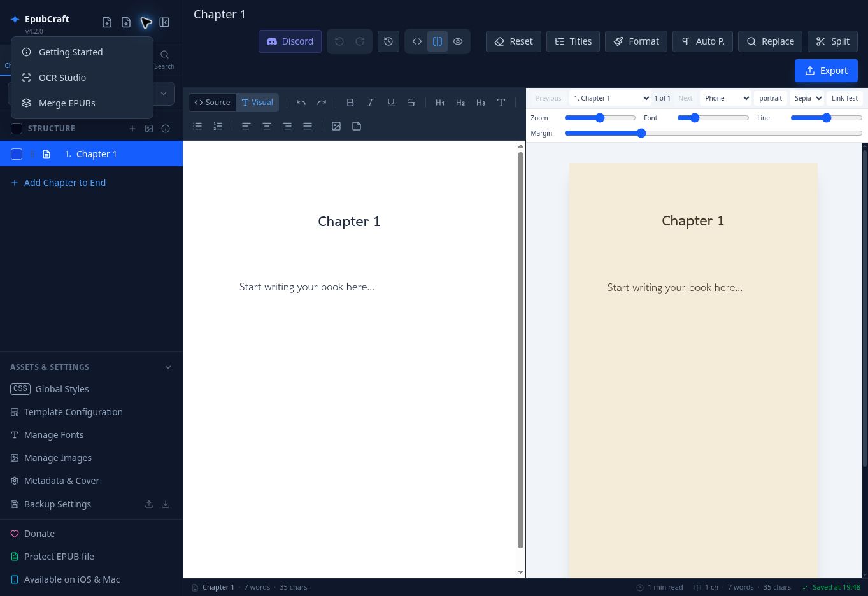
Task: Click the Discord button
Action: pos(290,41)
